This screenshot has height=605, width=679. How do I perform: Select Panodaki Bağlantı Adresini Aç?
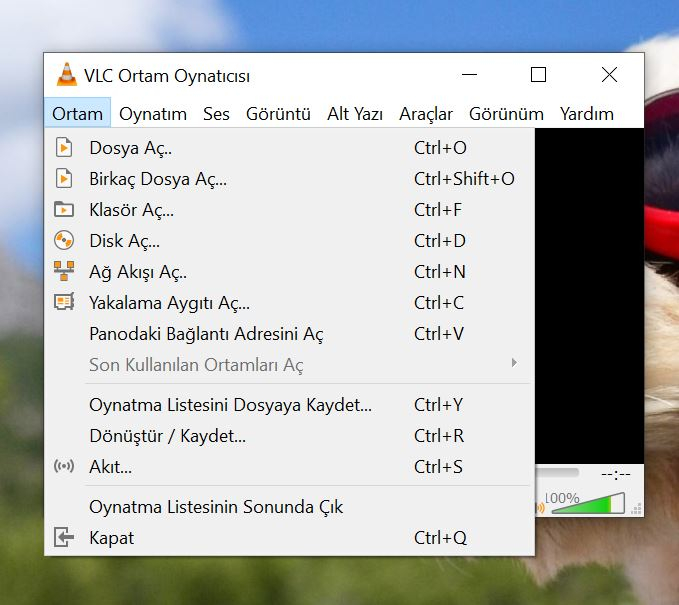pos(206,334)
